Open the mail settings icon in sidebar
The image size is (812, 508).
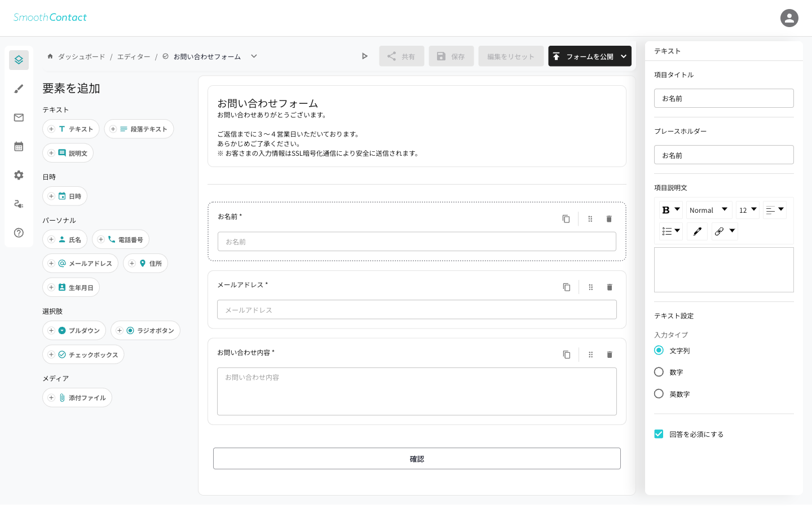(x=19, y=117)
